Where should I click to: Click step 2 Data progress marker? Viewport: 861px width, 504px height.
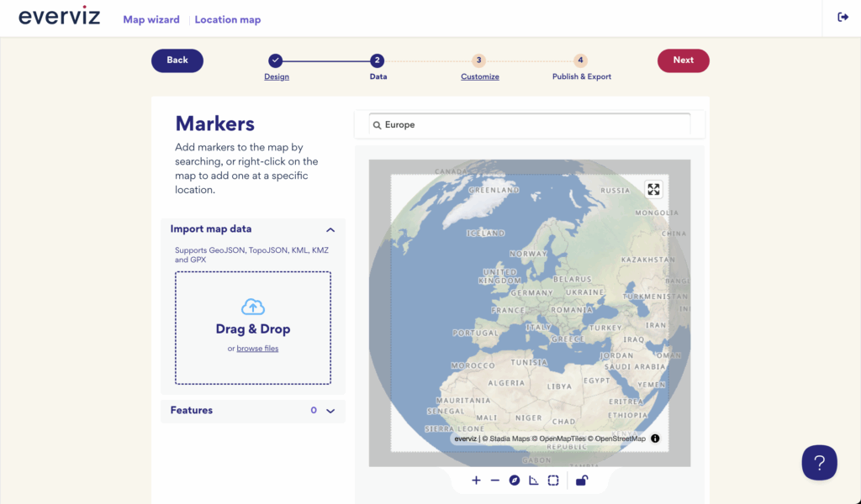378,60
